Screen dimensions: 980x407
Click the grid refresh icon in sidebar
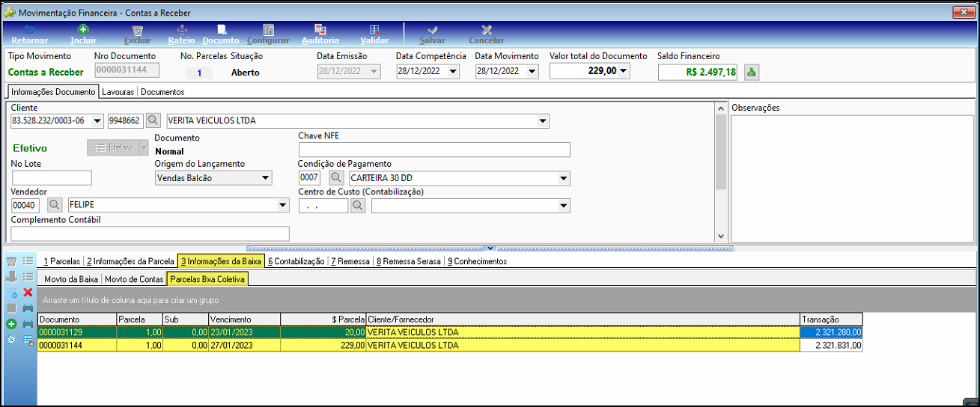pos(11,293)
